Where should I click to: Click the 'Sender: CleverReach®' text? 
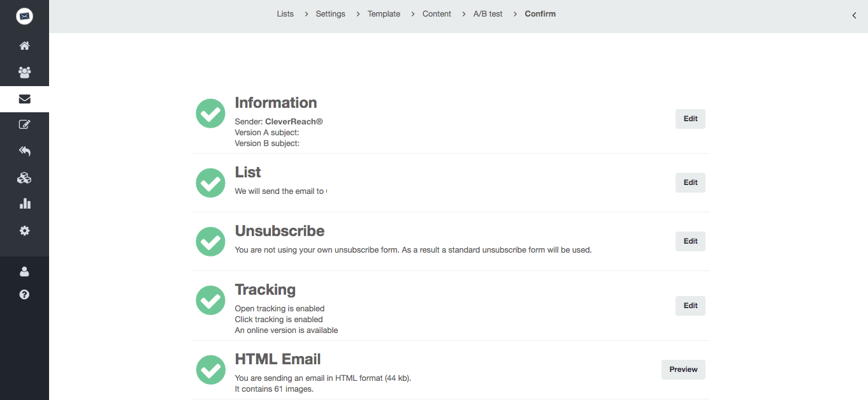pos(278,121)
